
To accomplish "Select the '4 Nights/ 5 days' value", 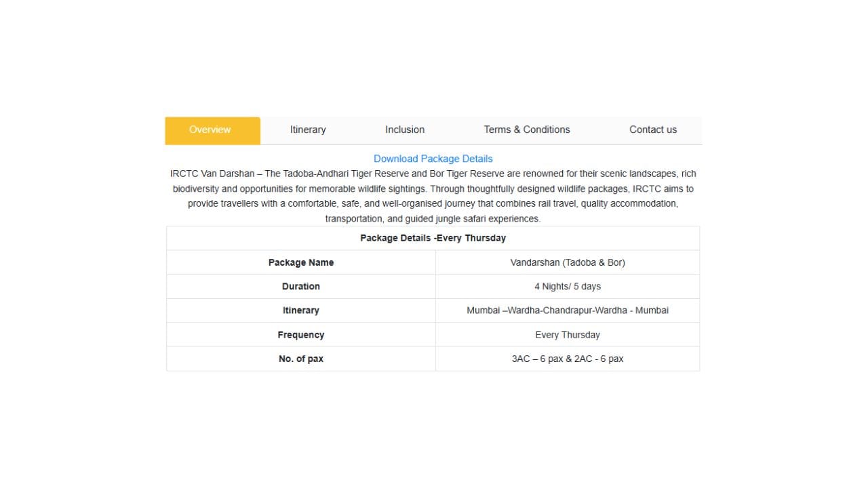I will [568, 286].
